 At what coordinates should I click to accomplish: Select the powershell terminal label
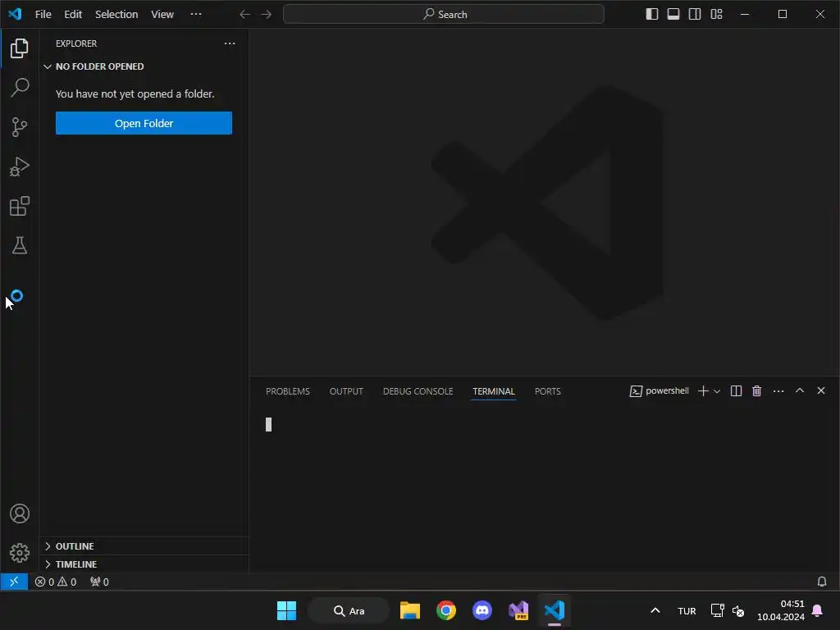tap(660, 391)
